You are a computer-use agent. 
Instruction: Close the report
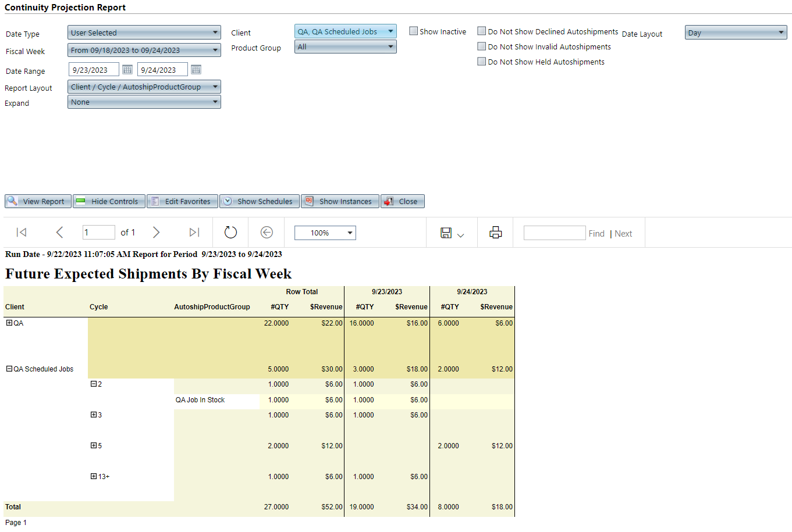[x=403, y=201]
